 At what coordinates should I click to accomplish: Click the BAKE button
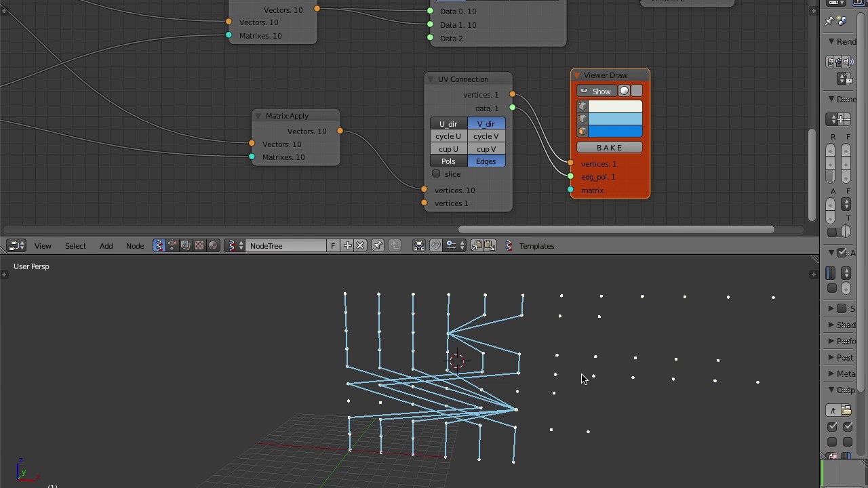pyautogui.click(x=610, y=148)
